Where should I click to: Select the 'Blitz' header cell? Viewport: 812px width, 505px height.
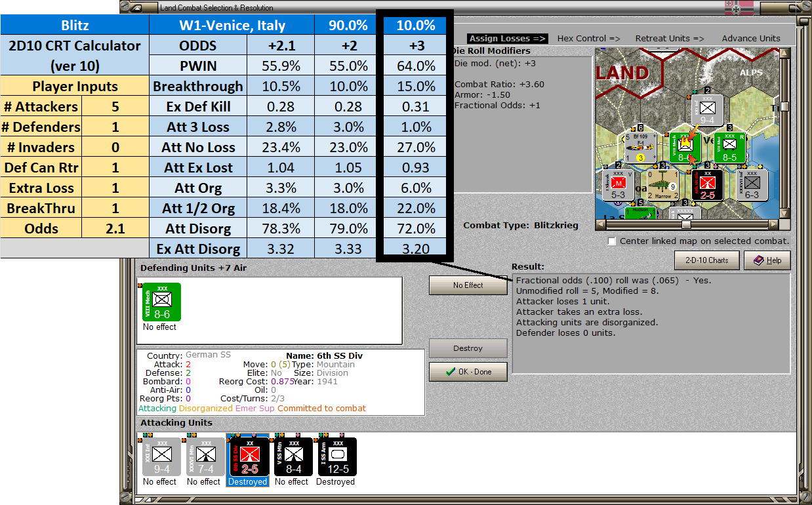(75, 26)
